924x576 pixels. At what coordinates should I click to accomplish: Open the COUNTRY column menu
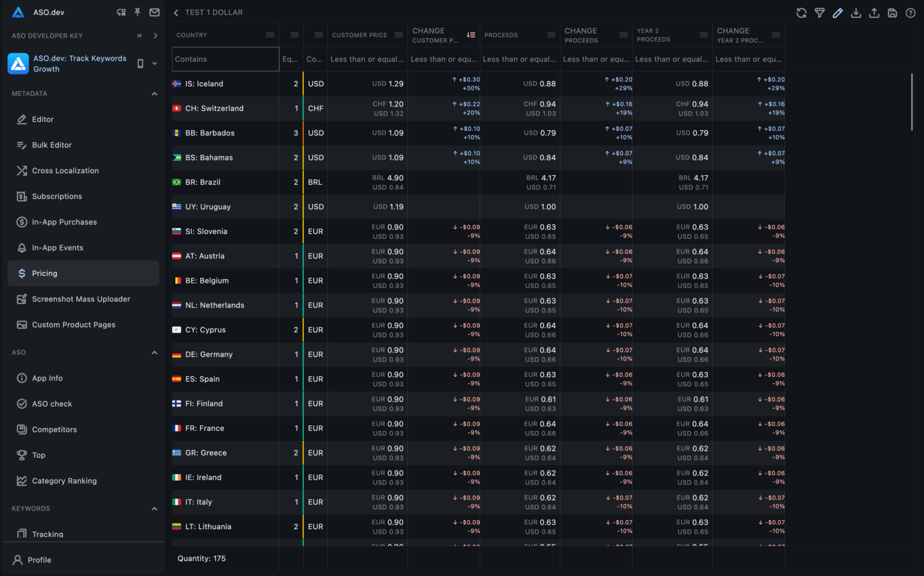pos(269,35)
